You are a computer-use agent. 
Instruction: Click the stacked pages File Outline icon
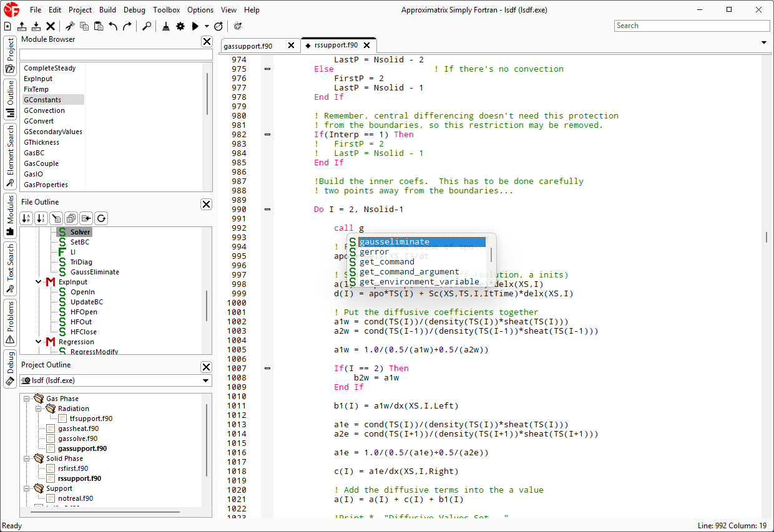pyautogui.click(x=71, y=218)
